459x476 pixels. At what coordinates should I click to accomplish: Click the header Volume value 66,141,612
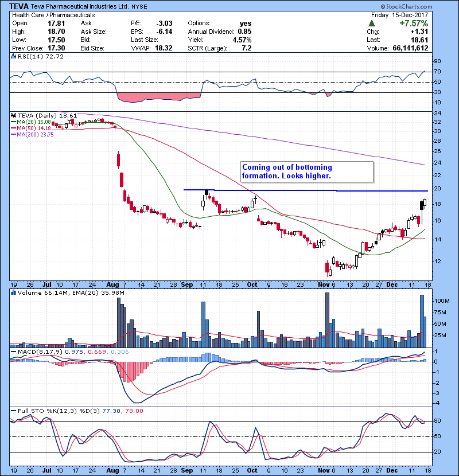[x=410, y=48]
